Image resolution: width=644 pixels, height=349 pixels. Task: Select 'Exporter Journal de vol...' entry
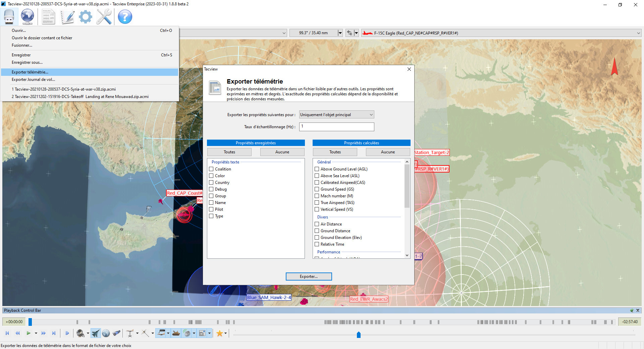click(90, 80)
